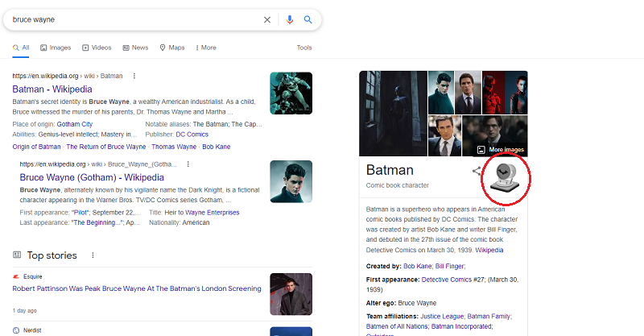Open the Top stories options menu

(x=93, y=255)
